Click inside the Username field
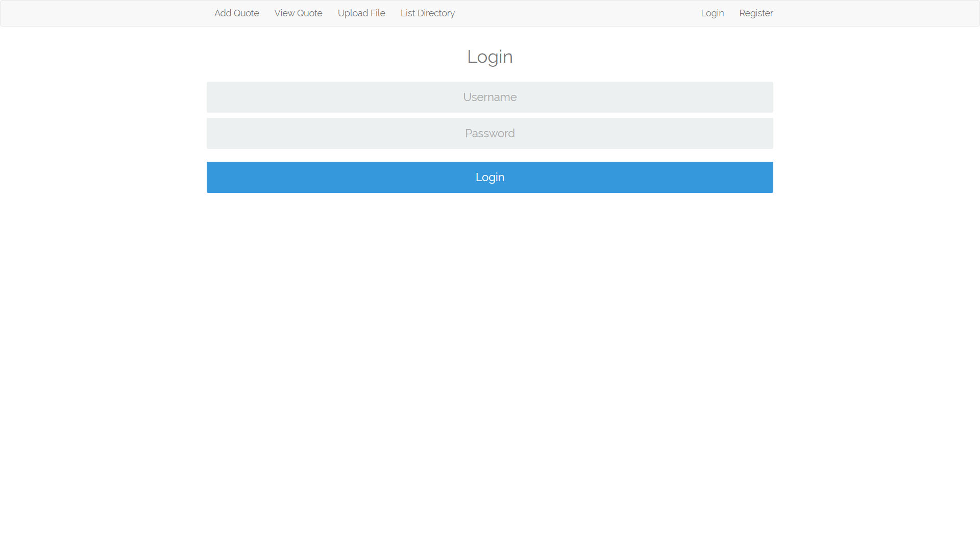Screen dimensions: 980x551 pos(489,97)
